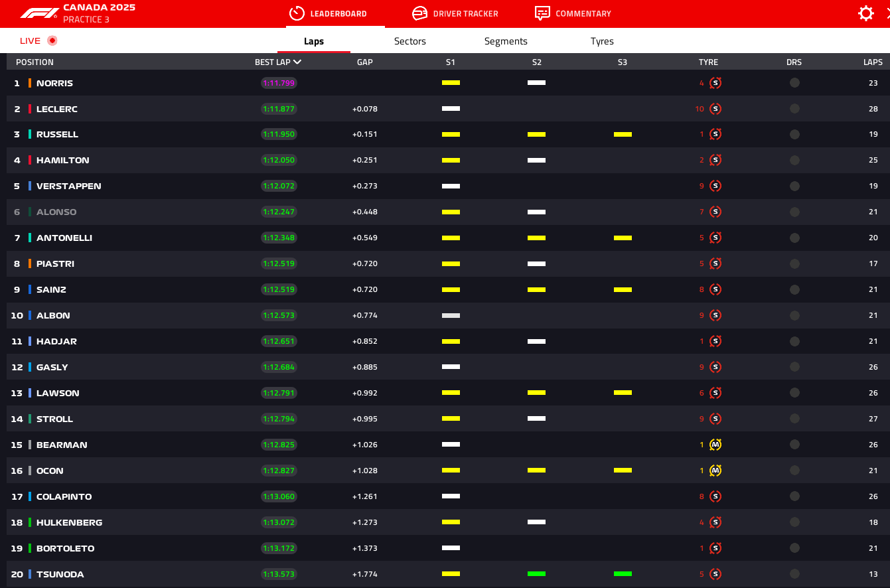
Task: Sort by the Best Lap column arrow
Action: (297, 62)
